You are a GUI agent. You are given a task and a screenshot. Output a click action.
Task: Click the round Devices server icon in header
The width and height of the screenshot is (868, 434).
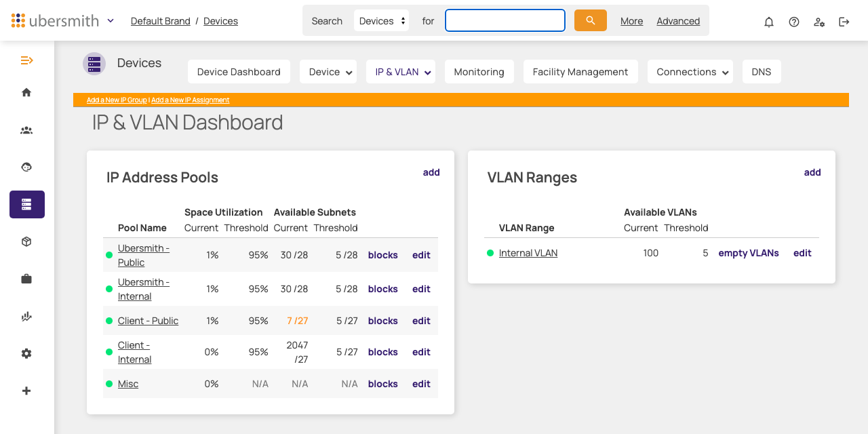94,64
